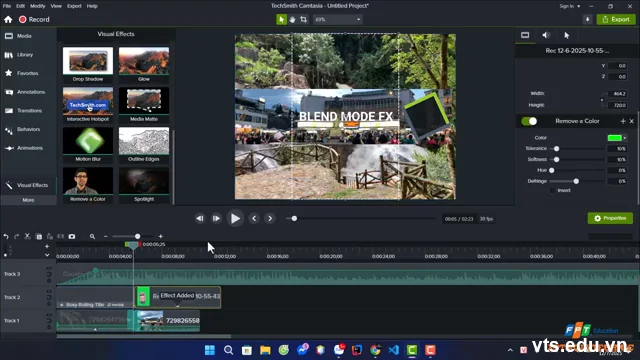Open the Animations panel

point(24,148)
